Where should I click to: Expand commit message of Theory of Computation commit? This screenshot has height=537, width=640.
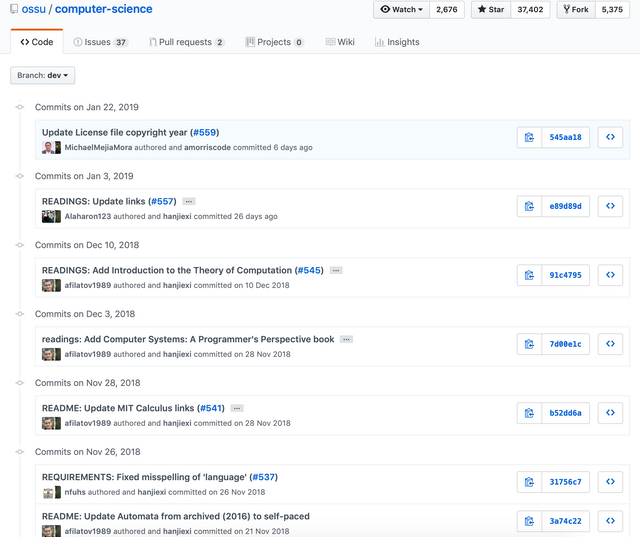(x=336, y=271)
